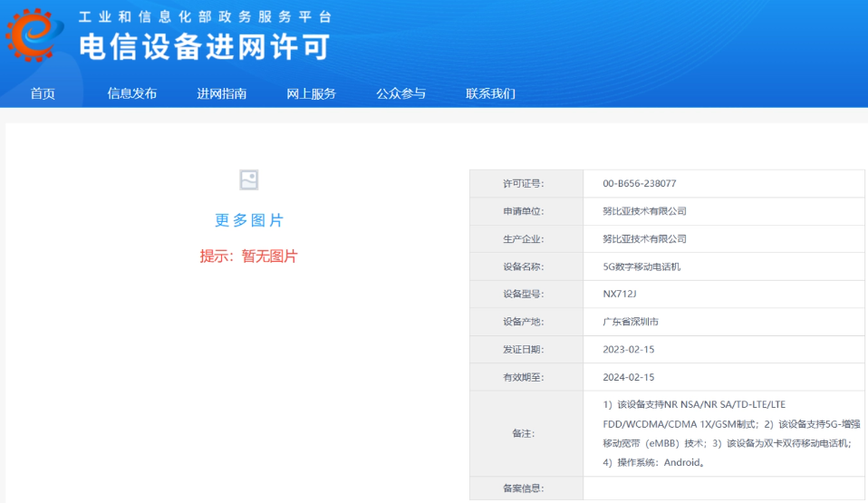This screenshot has height=503, width=868.
Task: Select the model number NX712J
Action: (620, 294)
